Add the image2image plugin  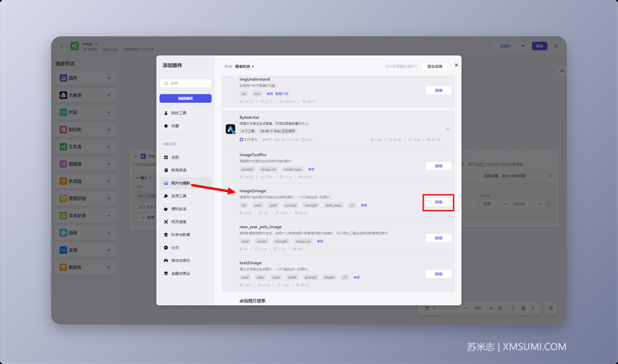click(x=438, y=202)
